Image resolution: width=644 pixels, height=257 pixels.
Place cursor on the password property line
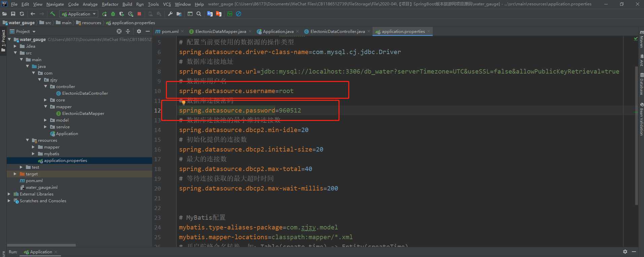click(x=240, y=110)
